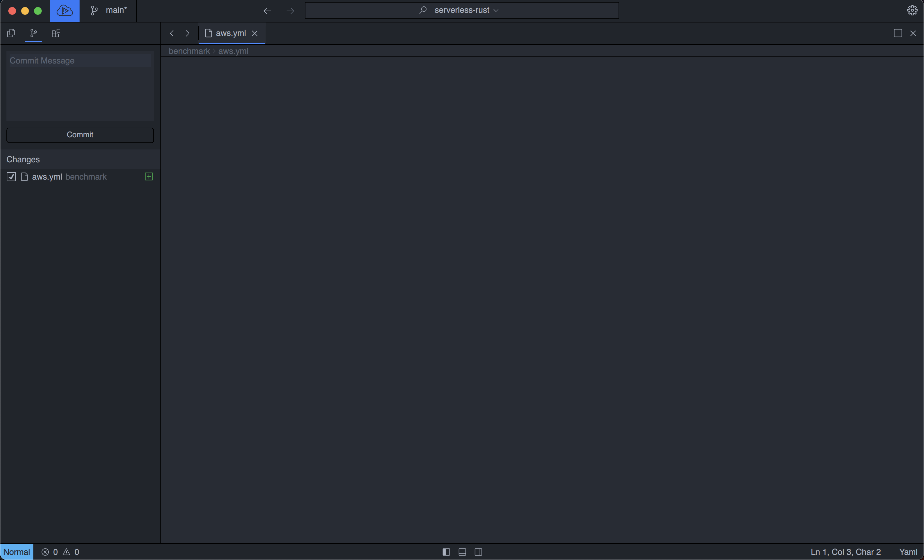This screenshot has height=560, width=924.
Task: Toggle the bottom panel from the status bar
Action: pyautogui.click(x=462, y=551)
